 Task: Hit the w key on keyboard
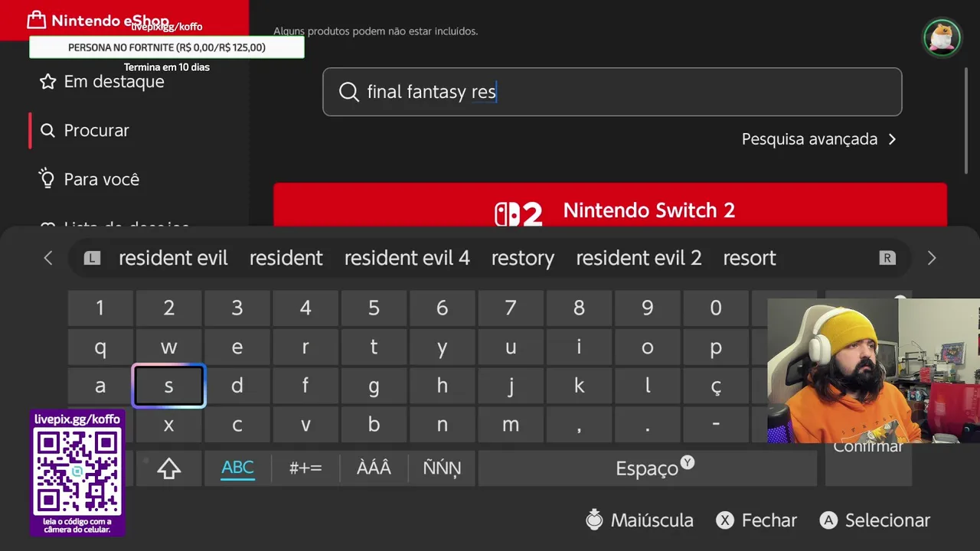[x=168, y=348]
